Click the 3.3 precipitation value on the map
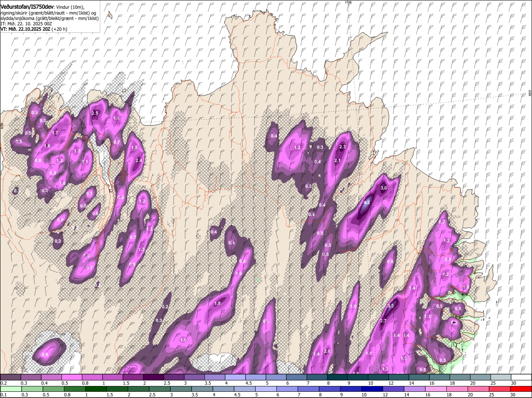The width and height of the screenshot is (532, 398). coord(391,306)
